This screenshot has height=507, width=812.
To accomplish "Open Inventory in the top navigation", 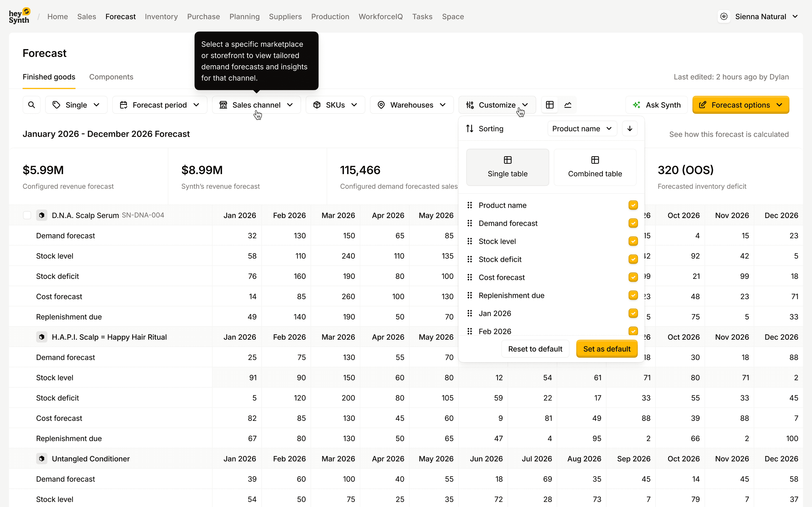I will point(161,16).
